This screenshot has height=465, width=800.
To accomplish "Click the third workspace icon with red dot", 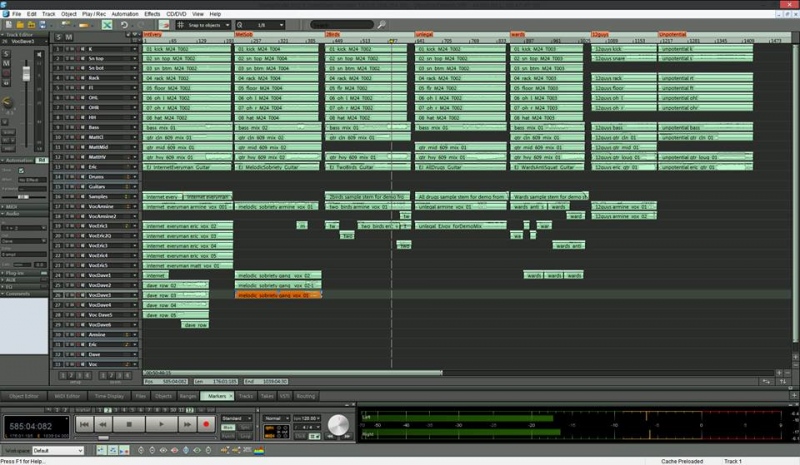I will click(x=124, y=450).
